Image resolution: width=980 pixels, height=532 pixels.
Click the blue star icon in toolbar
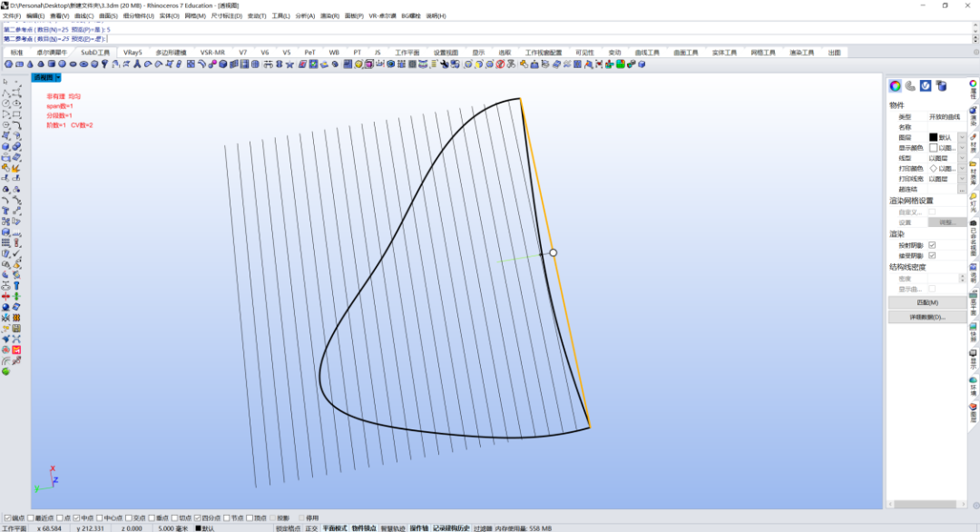[289, 64]
